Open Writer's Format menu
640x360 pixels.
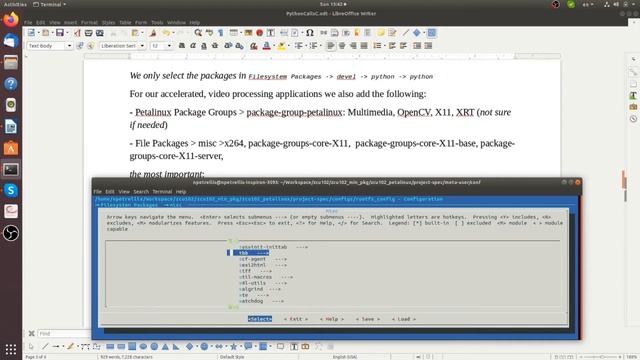(89, 22)
